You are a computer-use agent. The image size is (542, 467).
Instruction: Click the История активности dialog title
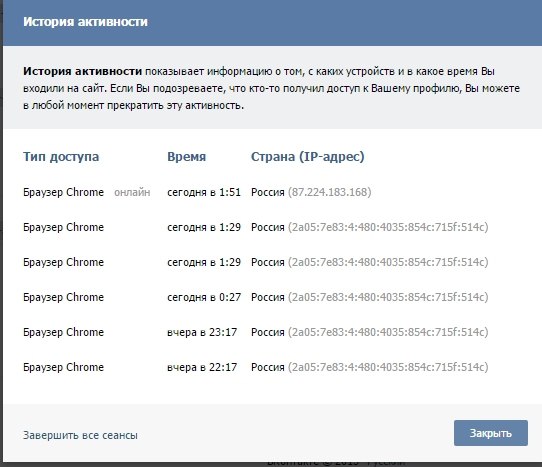[85, 22]
